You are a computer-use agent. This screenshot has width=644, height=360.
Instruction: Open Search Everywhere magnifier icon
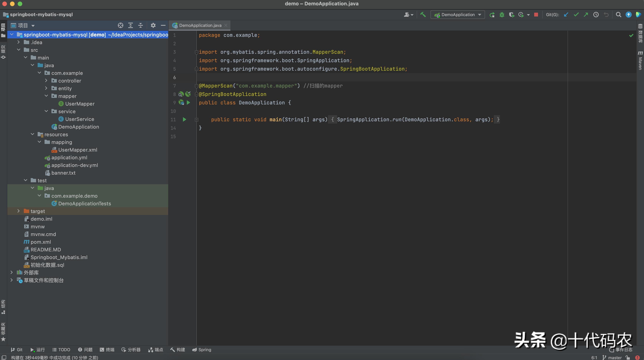click(x=618, y=15)
